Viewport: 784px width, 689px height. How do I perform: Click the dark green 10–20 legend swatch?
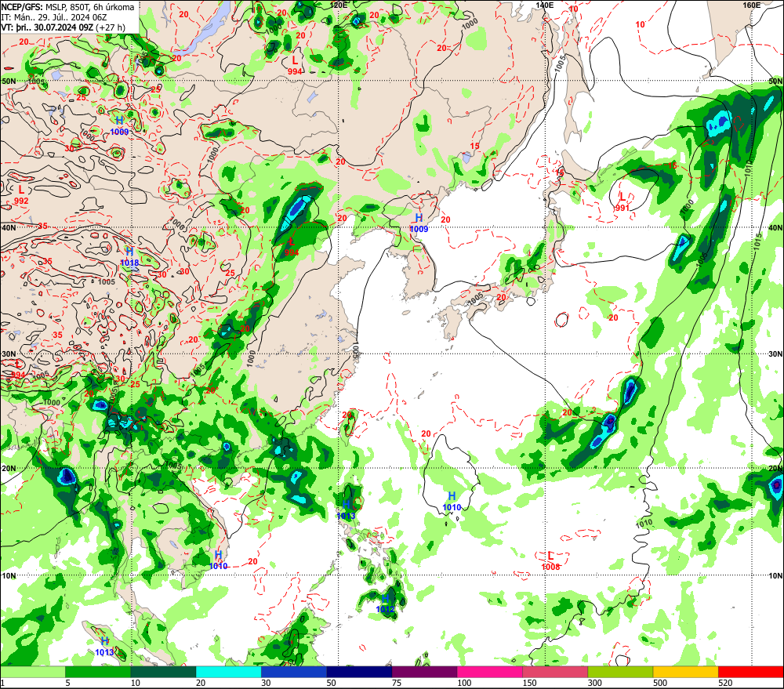[164, 672]
